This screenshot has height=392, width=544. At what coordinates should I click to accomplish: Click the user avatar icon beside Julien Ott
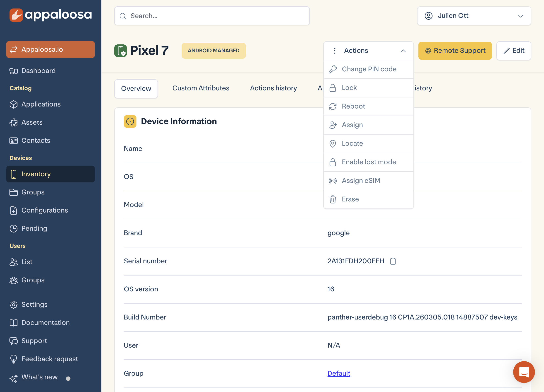coord(428,16)
